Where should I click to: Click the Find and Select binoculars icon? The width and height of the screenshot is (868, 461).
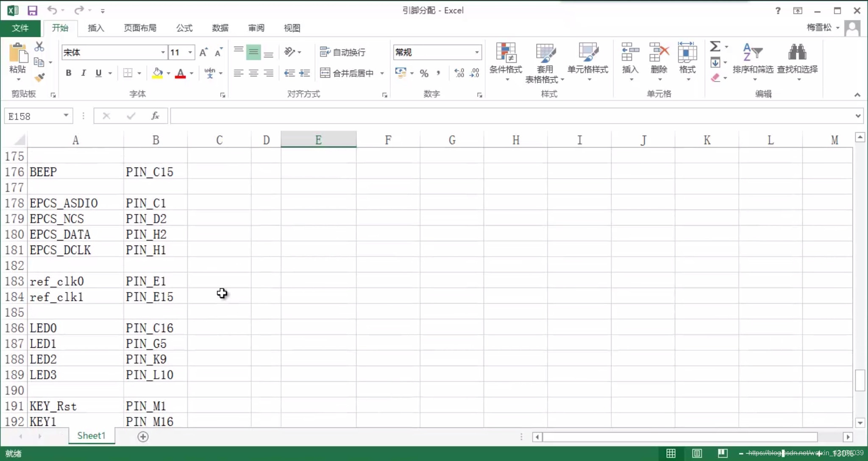pyautogui.click(x=797, y=53)
